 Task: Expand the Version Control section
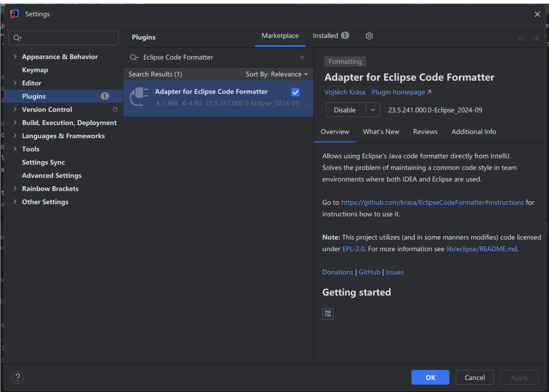pyautogui.click(x=15, y=109)
